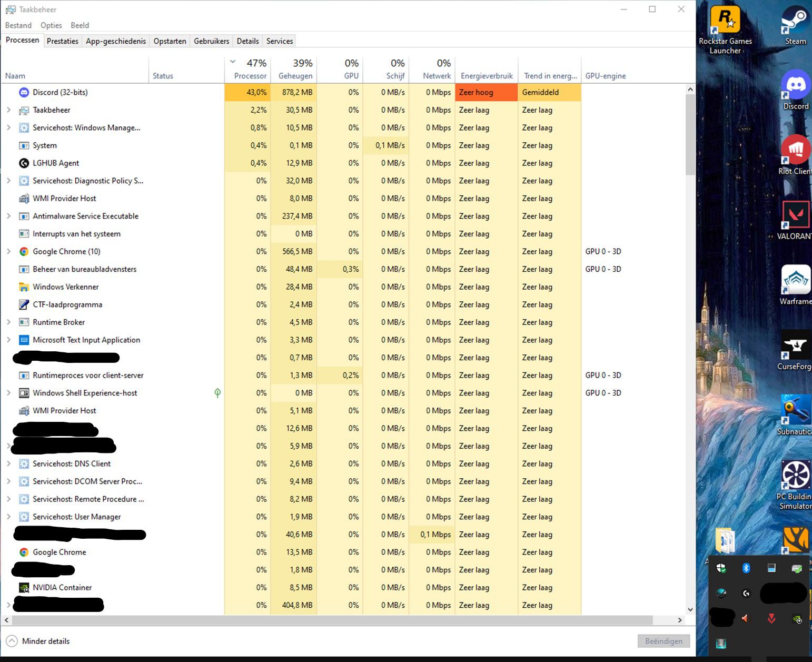Click the Zeer hoog energy cell
812x662 pixels.
click(487, 92)
